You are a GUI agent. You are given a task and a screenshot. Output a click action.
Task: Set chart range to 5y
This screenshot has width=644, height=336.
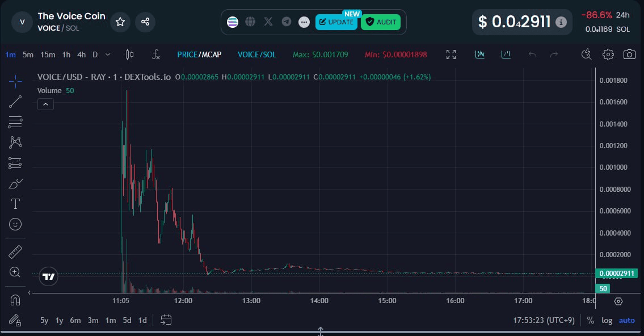44,320
